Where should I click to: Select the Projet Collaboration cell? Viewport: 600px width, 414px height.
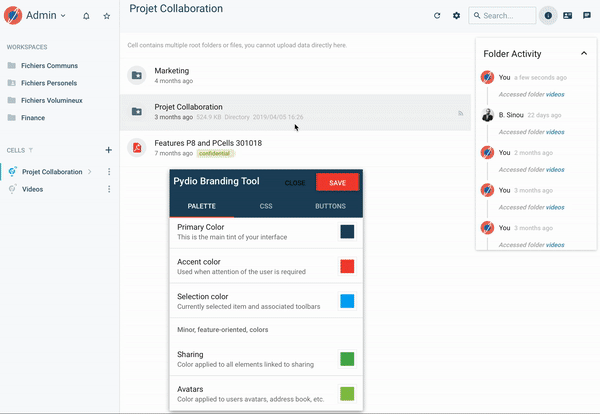pyautogui.click(x=52, y=172)
